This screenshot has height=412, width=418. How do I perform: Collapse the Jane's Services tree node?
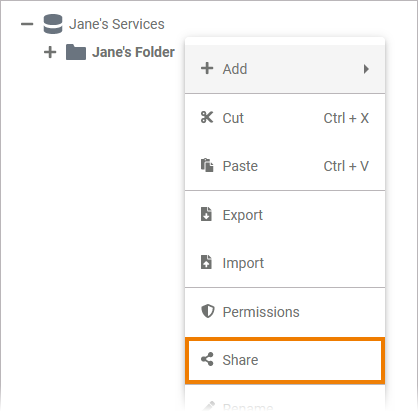click(x=27, y=24)
